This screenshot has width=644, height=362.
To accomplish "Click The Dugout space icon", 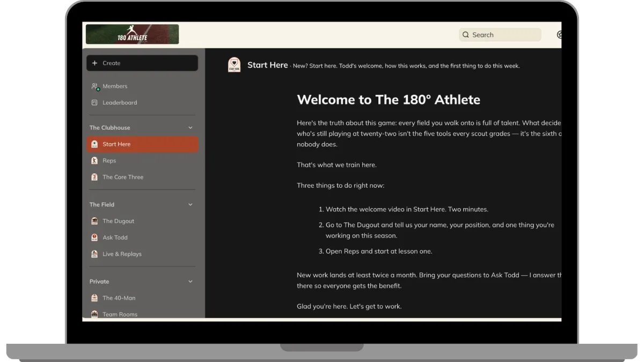I will (x=94, y=221).
